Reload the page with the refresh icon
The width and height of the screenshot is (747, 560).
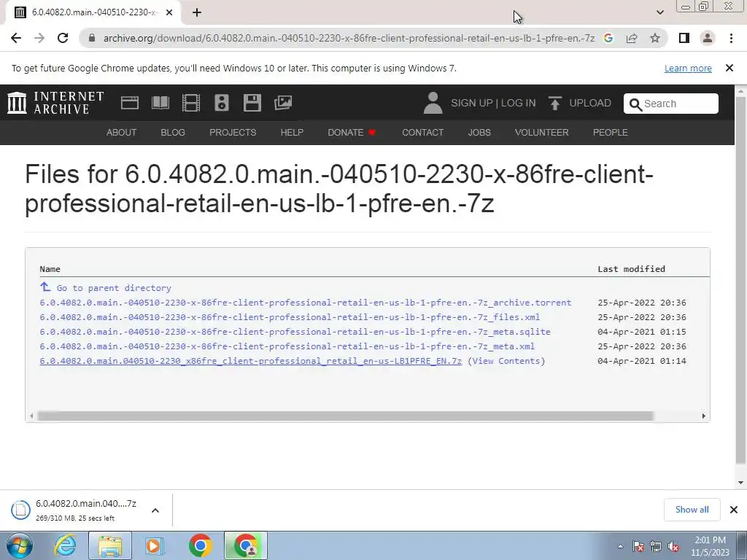[63, 38]
